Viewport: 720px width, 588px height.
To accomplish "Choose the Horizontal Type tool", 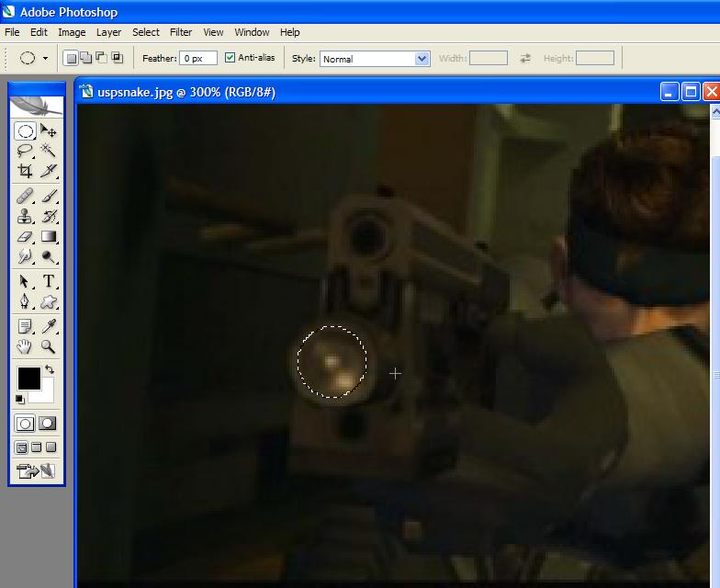I will tap(49, 282).
